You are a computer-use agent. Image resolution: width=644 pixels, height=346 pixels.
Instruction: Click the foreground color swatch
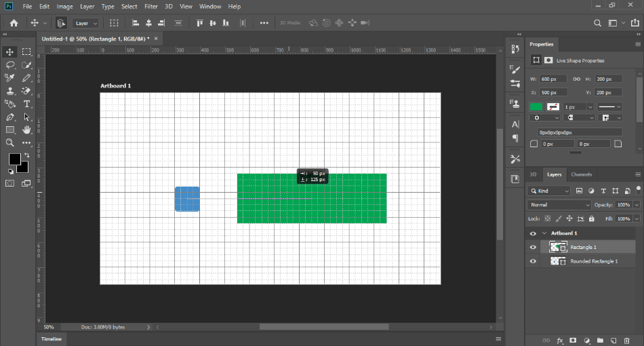point(15,159)
